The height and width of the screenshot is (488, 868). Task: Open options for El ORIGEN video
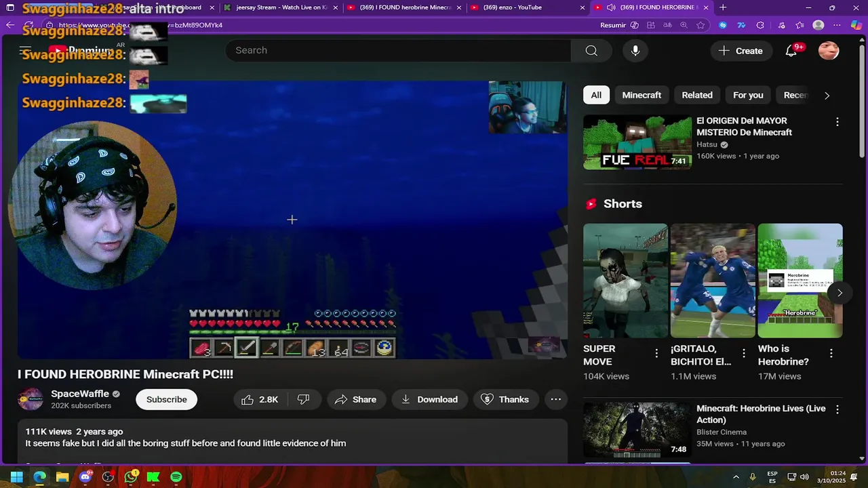[837, 122]
